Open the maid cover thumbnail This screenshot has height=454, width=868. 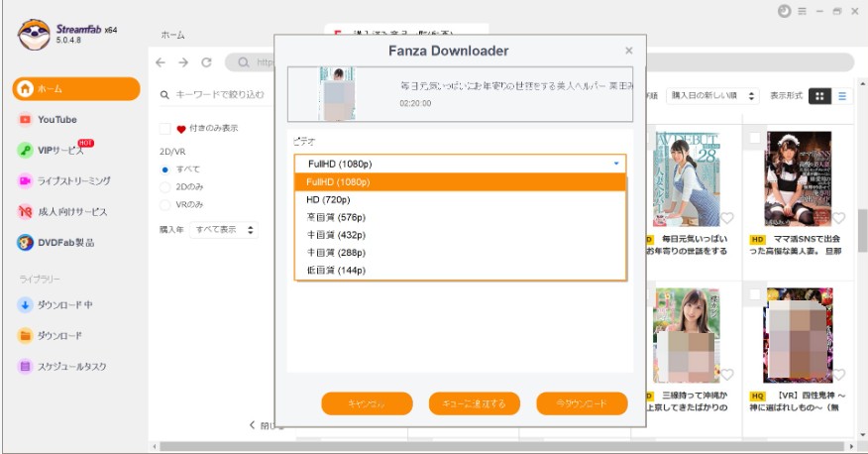pyautogui.click(x=799, y=178)
